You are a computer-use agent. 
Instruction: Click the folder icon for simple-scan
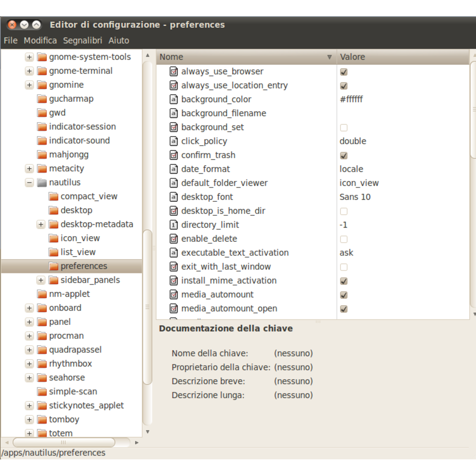point(41,391)
